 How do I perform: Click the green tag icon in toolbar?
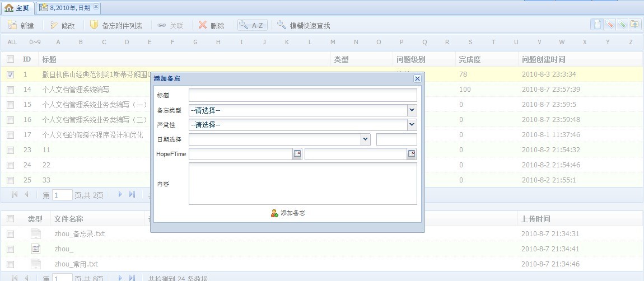point(622,24)
